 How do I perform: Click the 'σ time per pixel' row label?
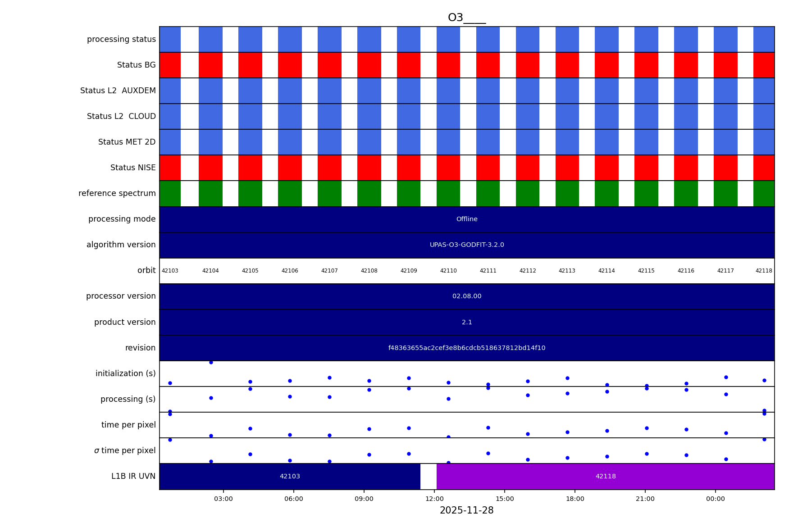coord(125,451)
